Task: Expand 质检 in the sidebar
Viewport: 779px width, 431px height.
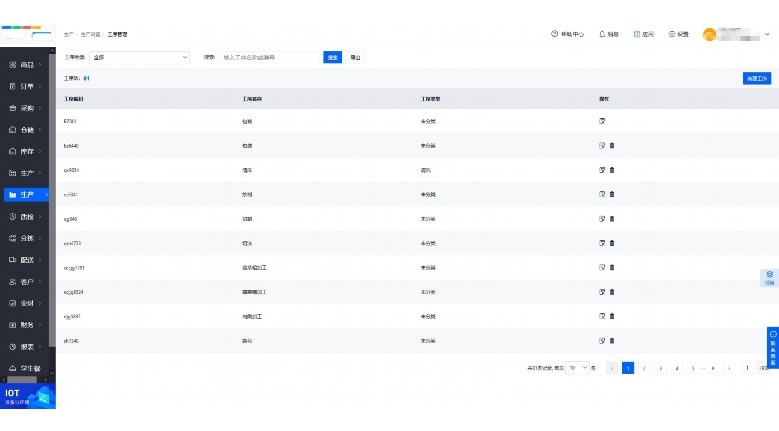Action: coord(26,216)
